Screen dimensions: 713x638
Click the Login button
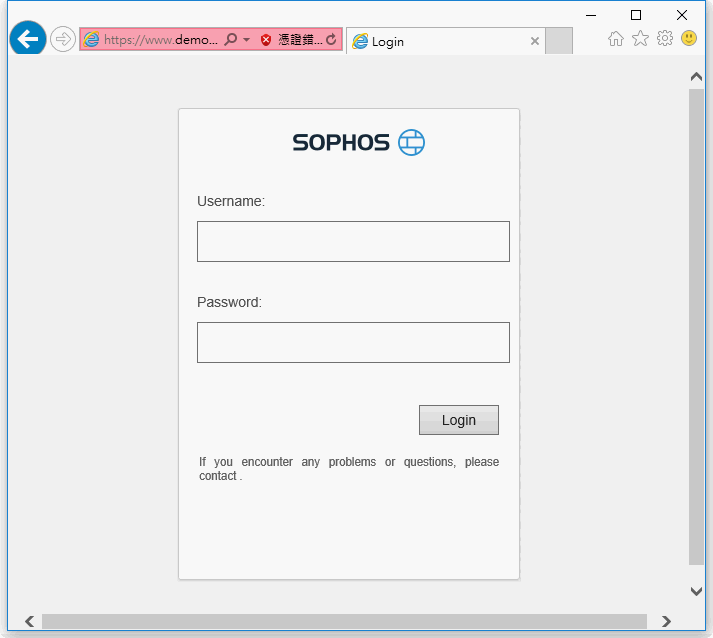coord(459,420)
